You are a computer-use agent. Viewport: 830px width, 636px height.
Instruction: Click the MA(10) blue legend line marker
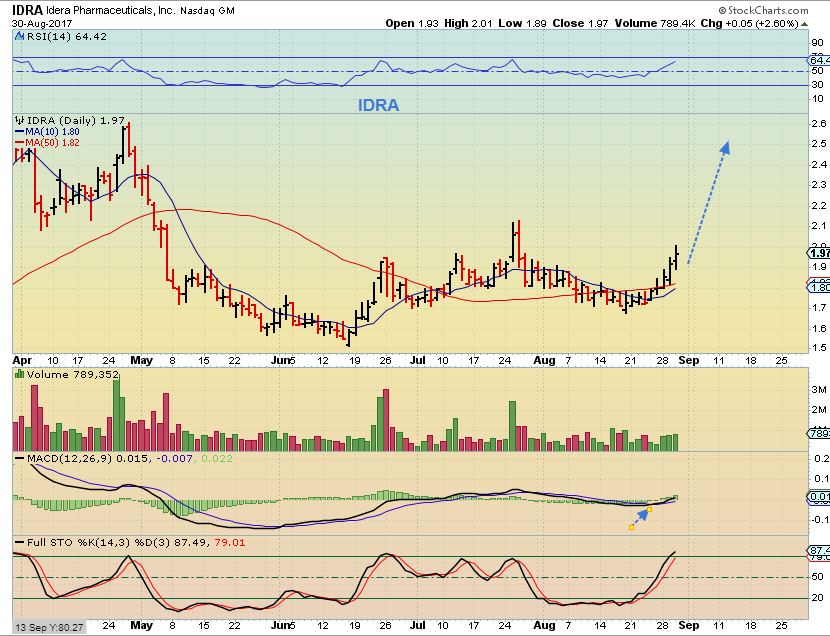(20, 132)
